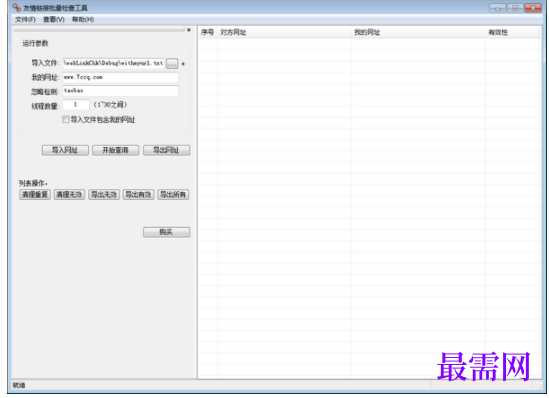The height and width of the screenshot is (398, 549).
Task: Sort by the 有效性 column header
Action: (512, 33)
